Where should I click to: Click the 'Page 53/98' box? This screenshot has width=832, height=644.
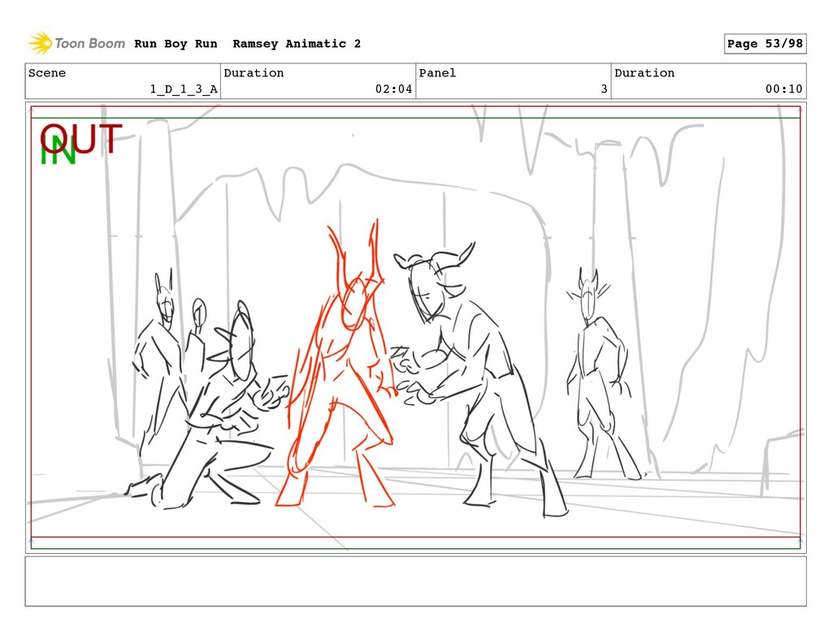765,44
